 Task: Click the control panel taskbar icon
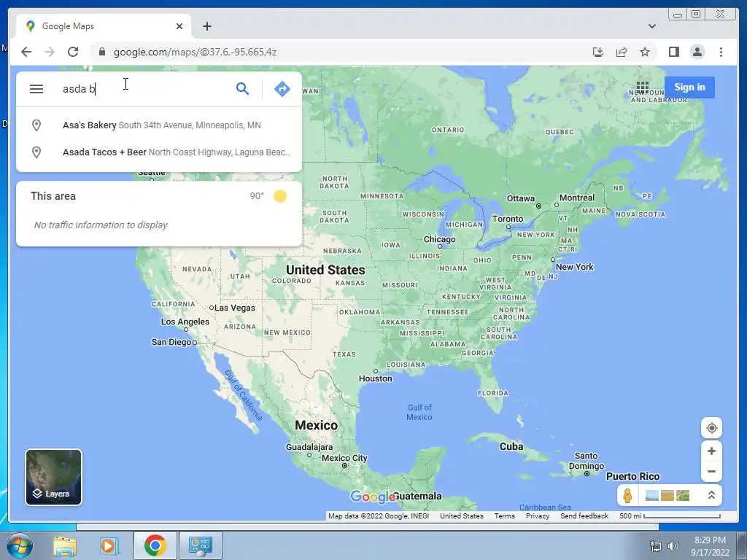tap(200, 545)
